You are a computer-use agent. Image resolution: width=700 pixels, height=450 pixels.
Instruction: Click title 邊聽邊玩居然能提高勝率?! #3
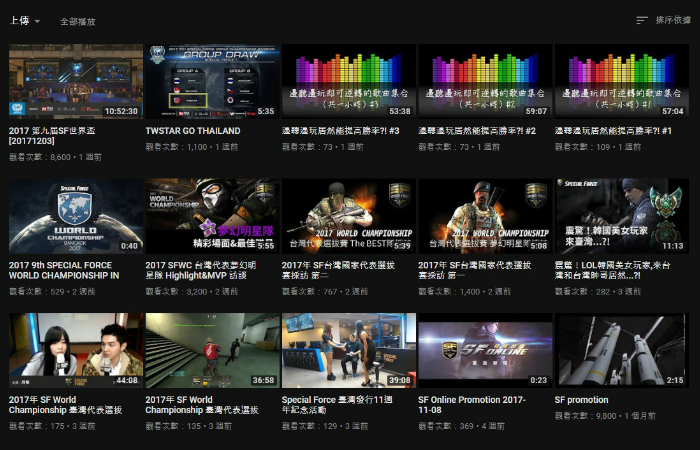341,131
